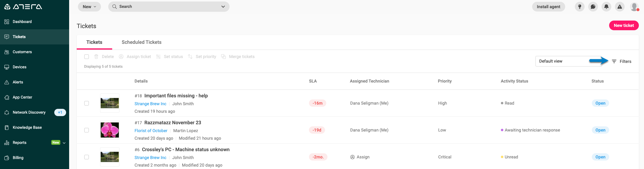Open the New dropdown menu
The image size is (644, 169).
click(x=89, y=7)
